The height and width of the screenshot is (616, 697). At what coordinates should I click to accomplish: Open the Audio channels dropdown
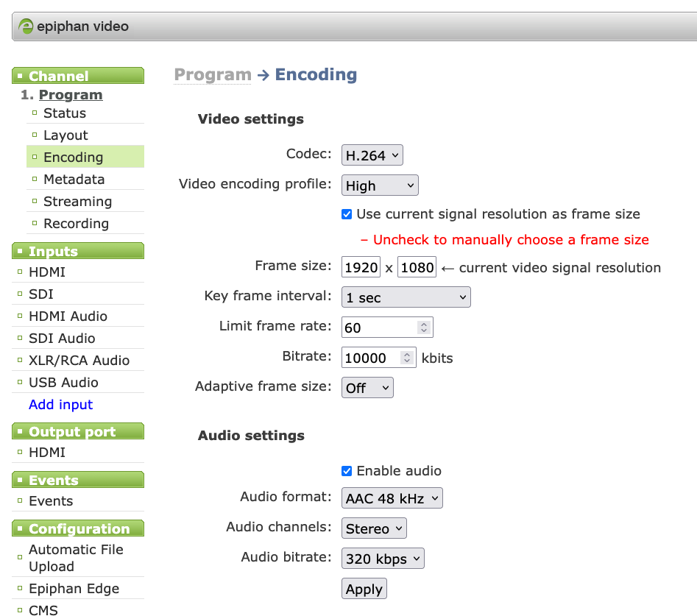click(x=374, y=528)
